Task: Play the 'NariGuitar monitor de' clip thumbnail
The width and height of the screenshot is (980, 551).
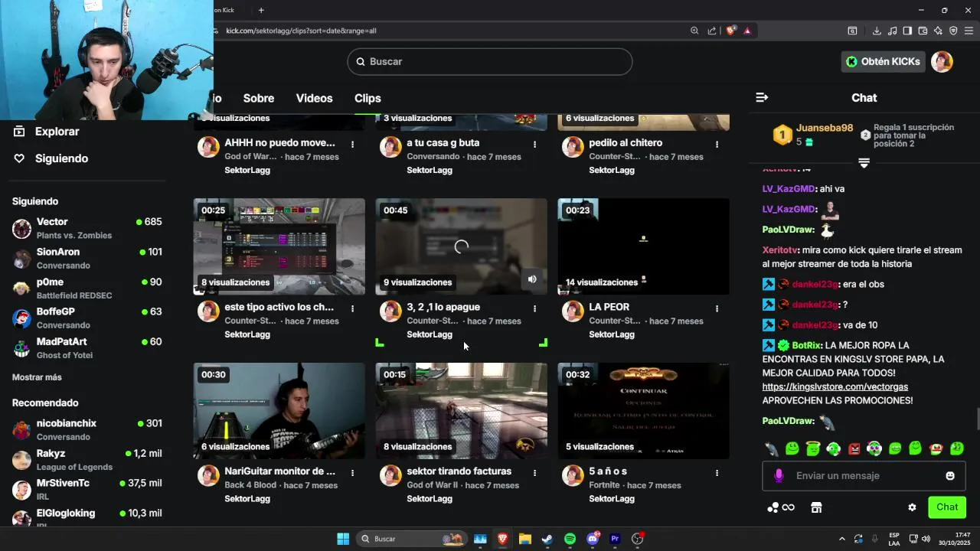Action: point(279,411)
